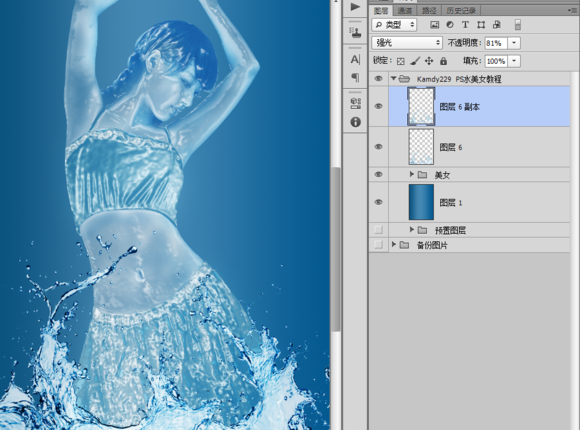Expand the 美女 layer group
Viewport: 580px width, 430px height.
(412, 174)
